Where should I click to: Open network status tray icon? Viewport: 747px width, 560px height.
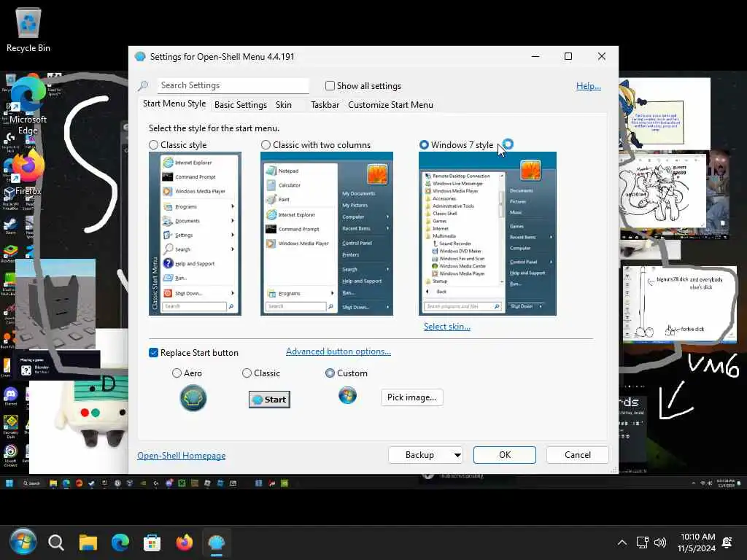(x=642, y=542)
